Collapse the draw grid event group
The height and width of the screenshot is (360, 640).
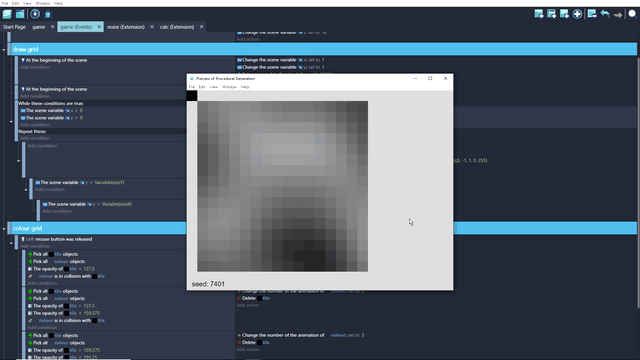(x=4, y=50)
